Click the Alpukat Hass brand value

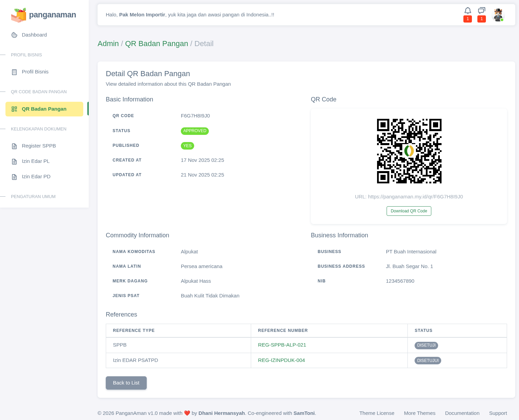[196, 281]
